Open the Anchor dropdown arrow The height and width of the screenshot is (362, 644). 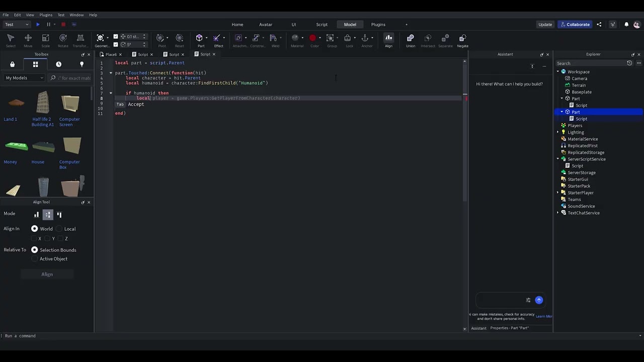(372, 38)
